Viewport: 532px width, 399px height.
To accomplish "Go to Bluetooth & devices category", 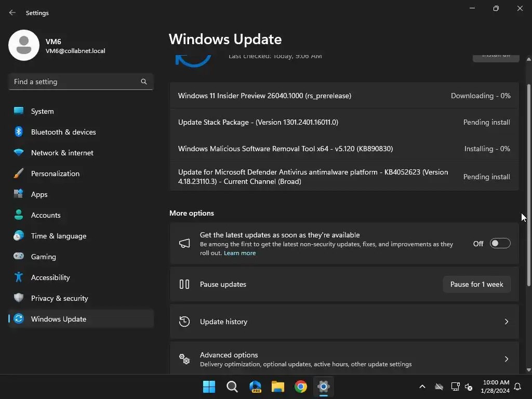I will 81,132.
